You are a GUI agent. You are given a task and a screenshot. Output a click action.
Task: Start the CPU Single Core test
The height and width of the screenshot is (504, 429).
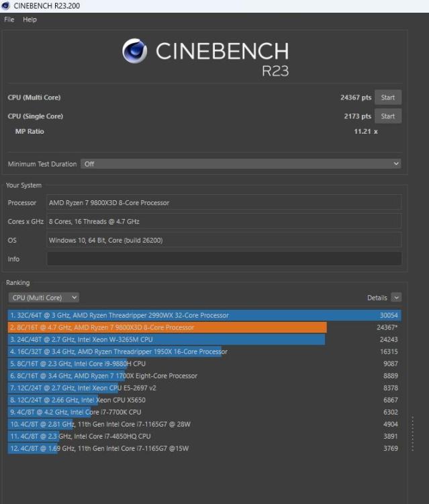pyautogui.click(x=388, y=116)
